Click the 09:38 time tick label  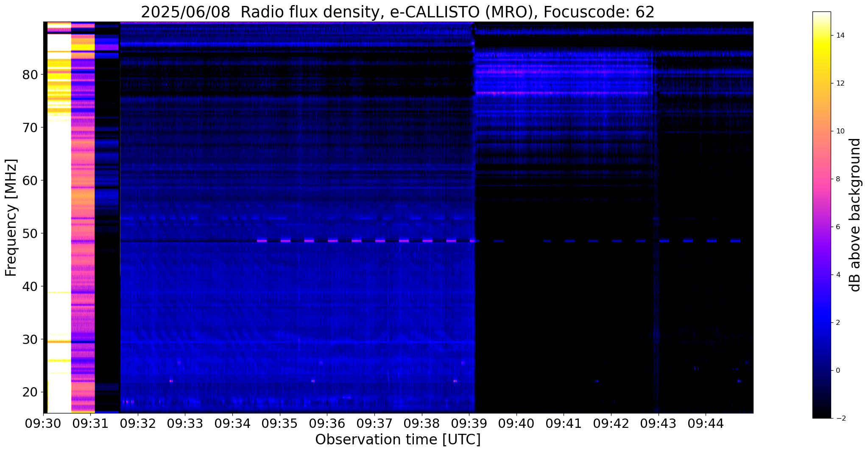422,423
